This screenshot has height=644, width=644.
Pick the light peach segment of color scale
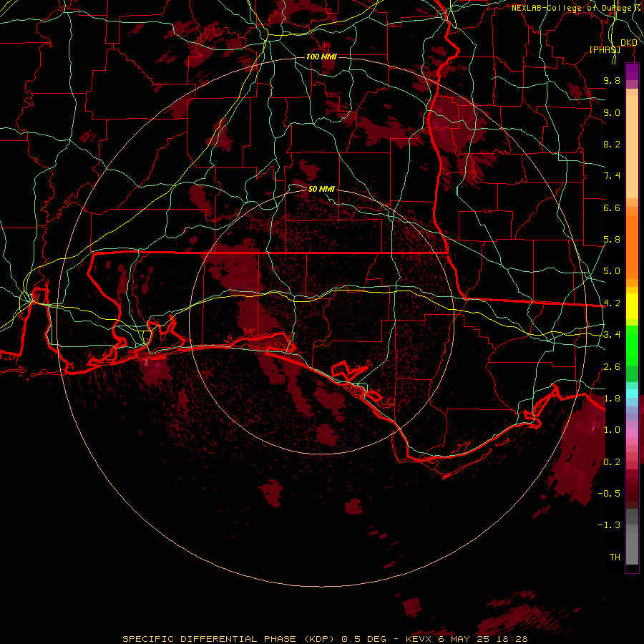[632, 147]
